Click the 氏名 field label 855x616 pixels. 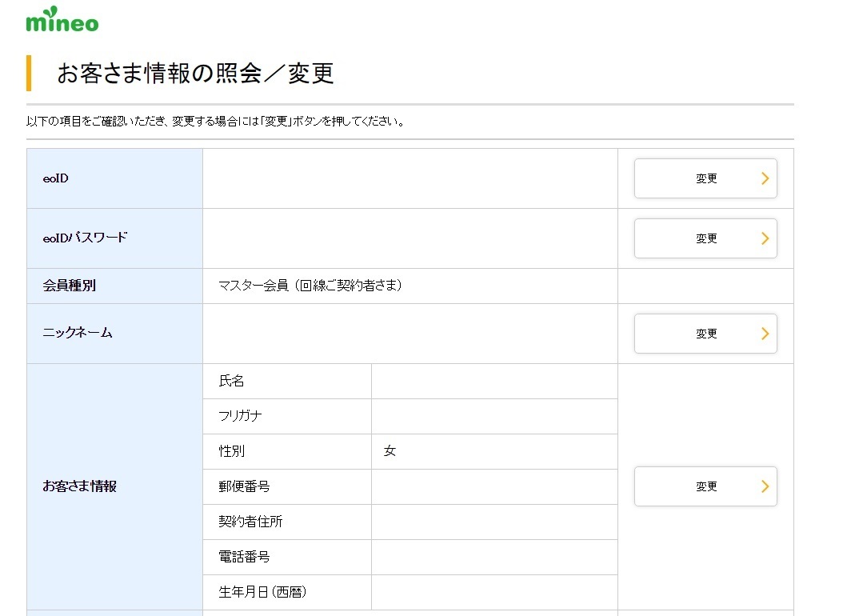click(x=232, y=382)
